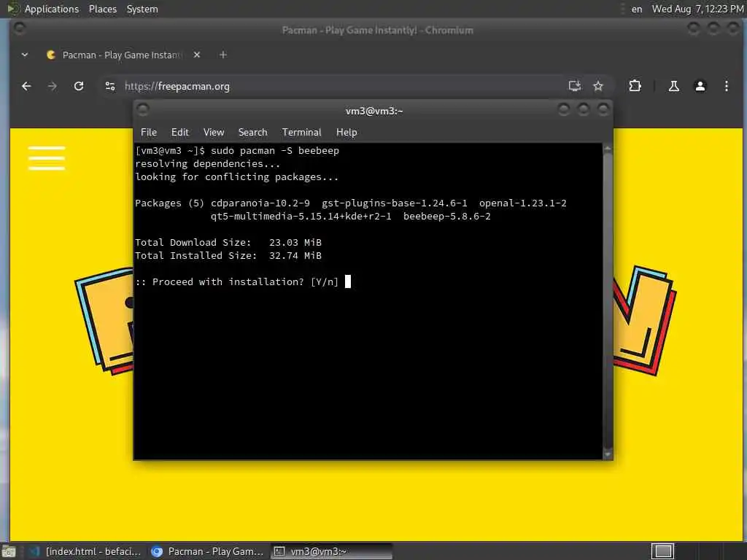Switch to Pacman Chromium taskbar item
Image resolution: width=747 pixels, height=560 pixels.
[207, 551]
